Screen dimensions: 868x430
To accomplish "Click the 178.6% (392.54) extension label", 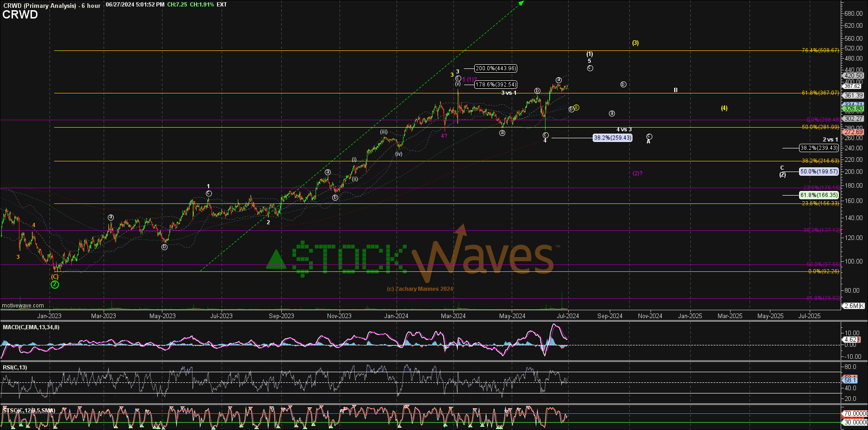I will [x=496, y=85].
